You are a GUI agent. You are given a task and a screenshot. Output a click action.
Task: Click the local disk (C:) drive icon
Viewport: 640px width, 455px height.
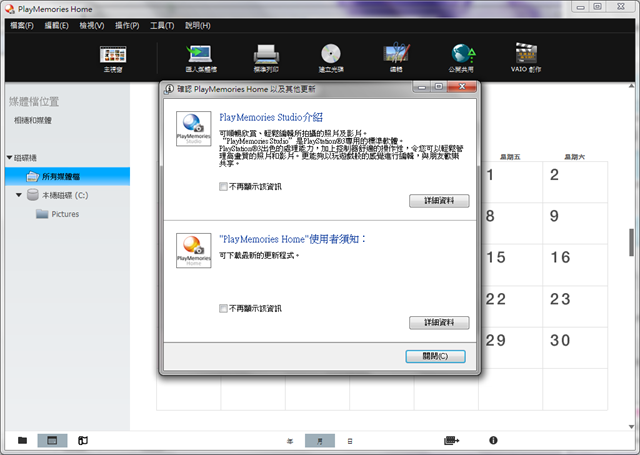[x=33, y=195]
